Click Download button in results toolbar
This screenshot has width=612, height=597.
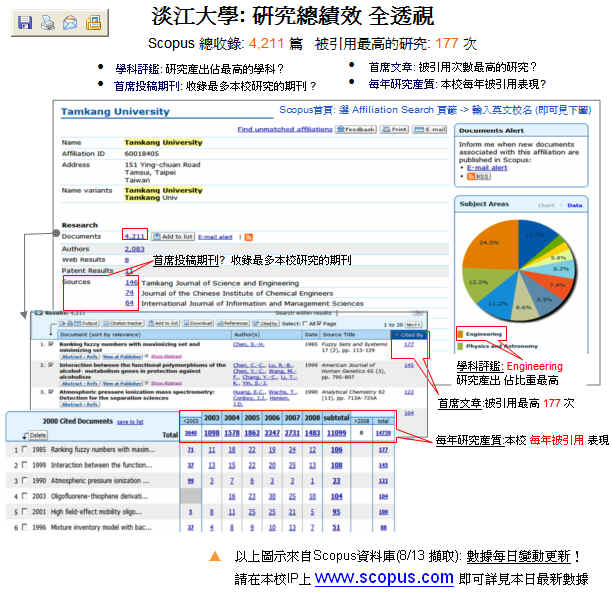pos(197,323)
